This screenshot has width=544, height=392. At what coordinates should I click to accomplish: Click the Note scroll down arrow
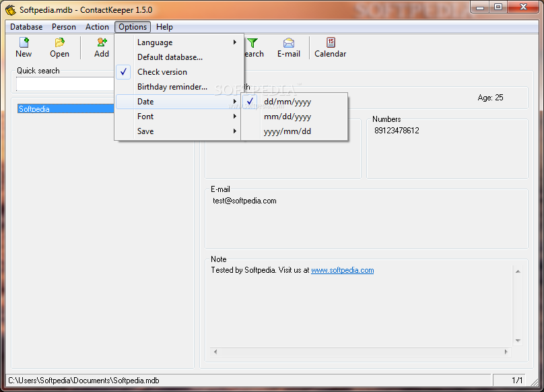518,341
